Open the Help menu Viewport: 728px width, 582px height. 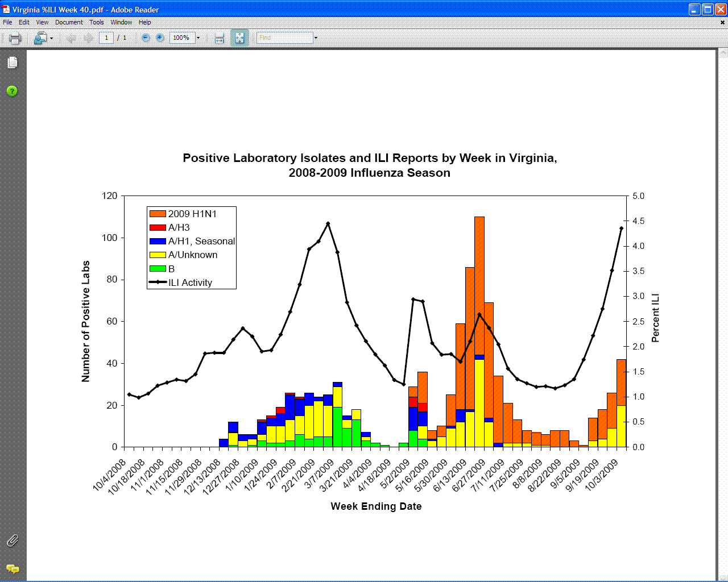click(145, 22)
